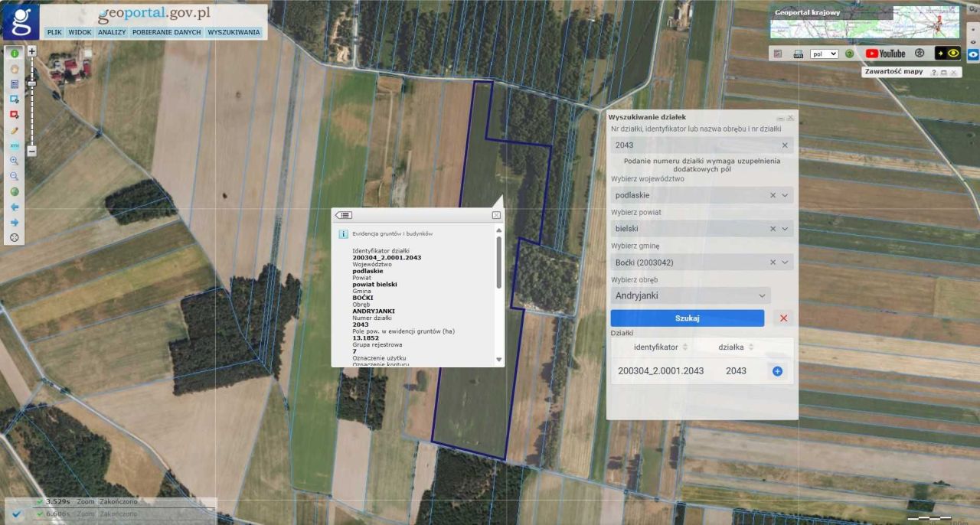Select the magnifier zoom-out tool
Image resolution: width=980 pixels, height=525 pixels.
(15, 176)
